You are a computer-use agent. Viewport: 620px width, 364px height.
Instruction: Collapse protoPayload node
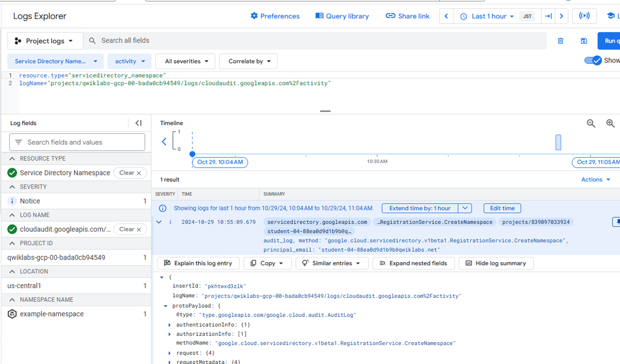pyautogui.click(x=166, y=306)
